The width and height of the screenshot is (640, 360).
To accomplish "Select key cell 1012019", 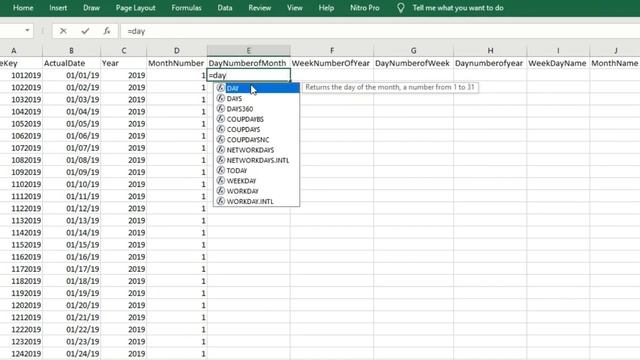I will [21, 75].
